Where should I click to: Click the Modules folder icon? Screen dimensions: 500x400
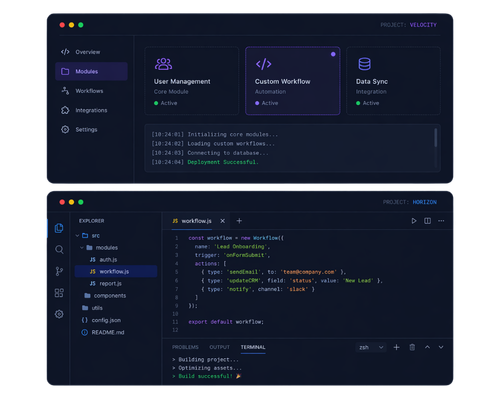[x=65, y=71]
